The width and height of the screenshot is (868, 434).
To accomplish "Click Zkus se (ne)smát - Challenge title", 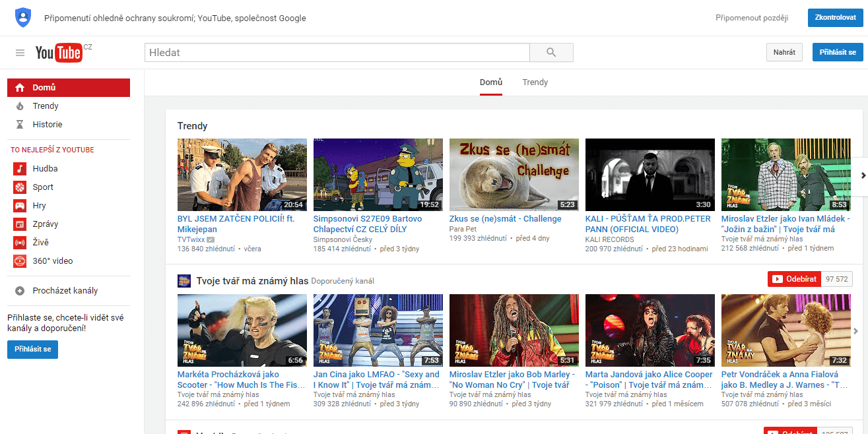I will [x=506, y=219].
